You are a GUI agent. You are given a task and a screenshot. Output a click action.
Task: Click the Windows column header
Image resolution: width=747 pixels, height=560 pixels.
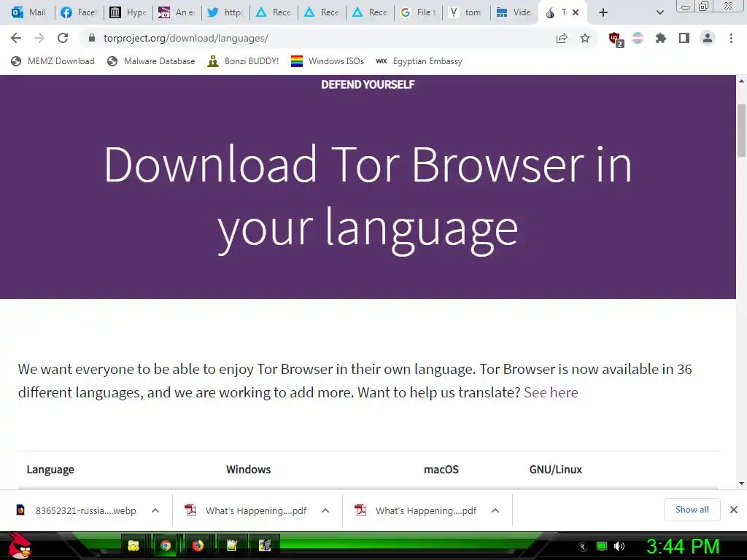[x=248, y=470]
